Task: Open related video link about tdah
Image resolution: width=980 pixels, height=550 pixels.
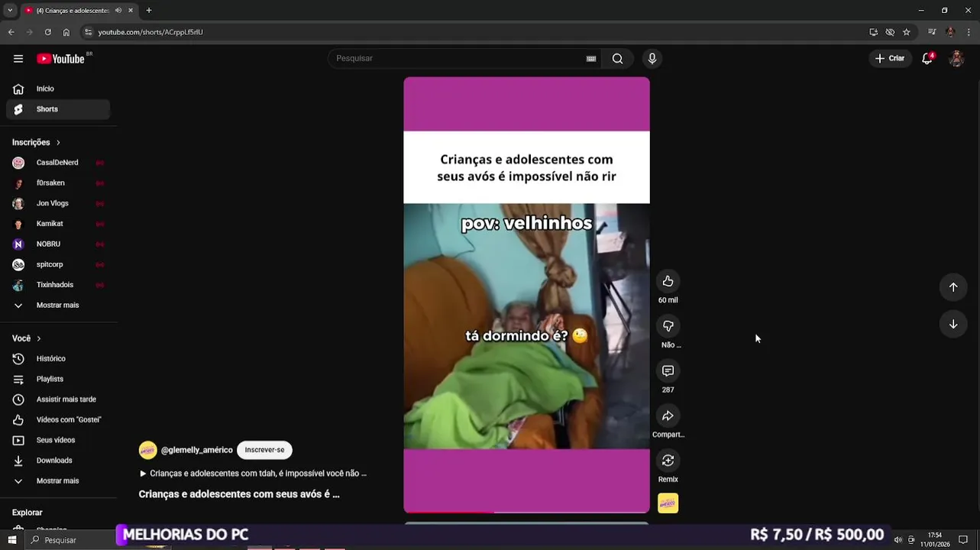Action: tap(253, 474)
